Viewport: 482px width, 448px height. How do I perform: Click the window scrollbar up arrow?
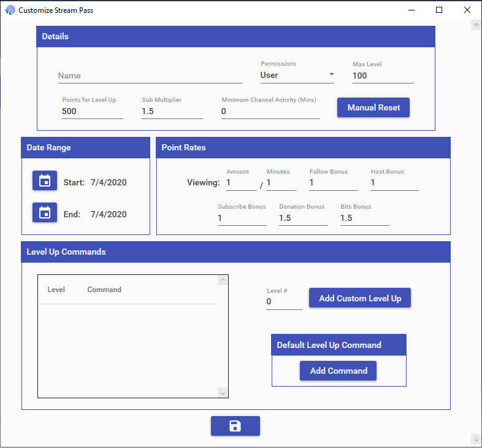[x=475, y=25]
